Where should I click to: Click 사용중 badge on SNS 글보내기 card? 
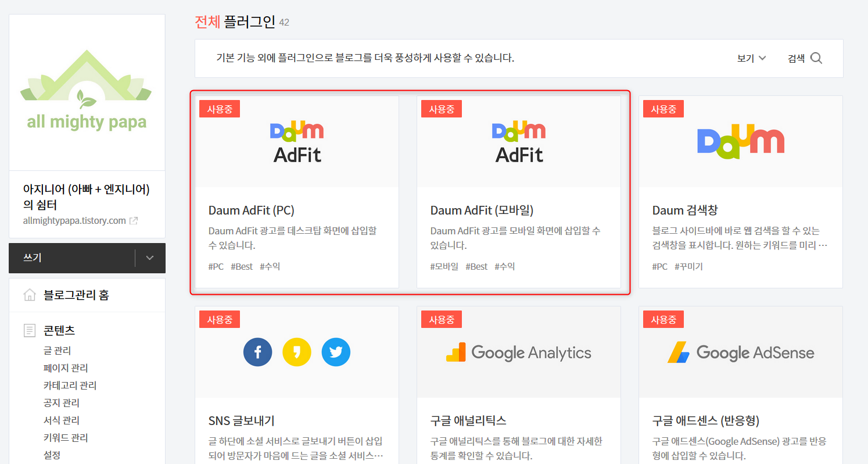[220, 319]
